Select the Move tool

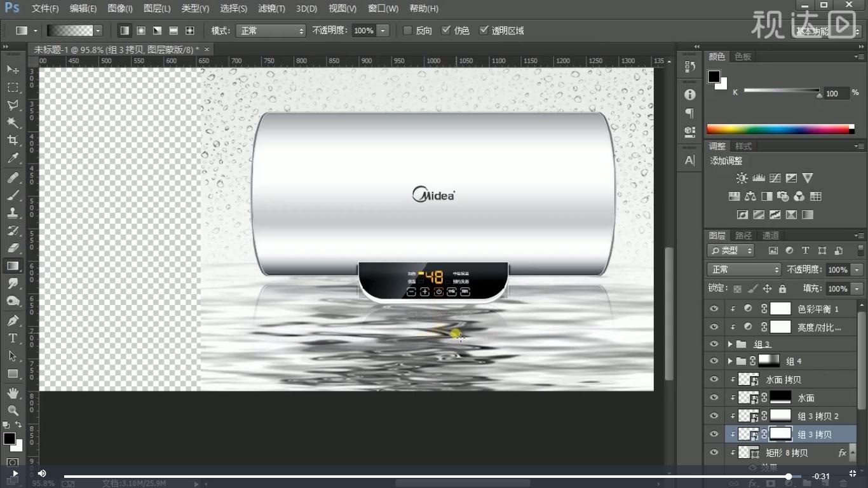[12, 69]
